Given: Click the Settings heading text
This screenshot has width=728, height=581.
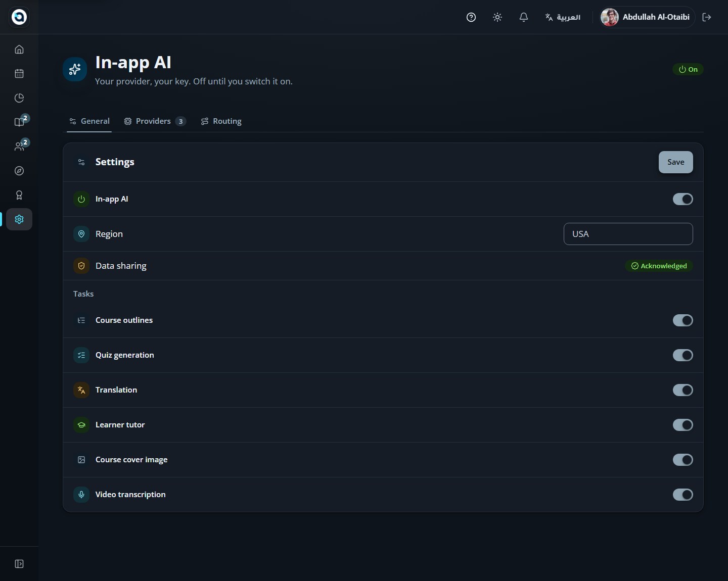Looking at the screenshot, I should (x=115, y=162).
